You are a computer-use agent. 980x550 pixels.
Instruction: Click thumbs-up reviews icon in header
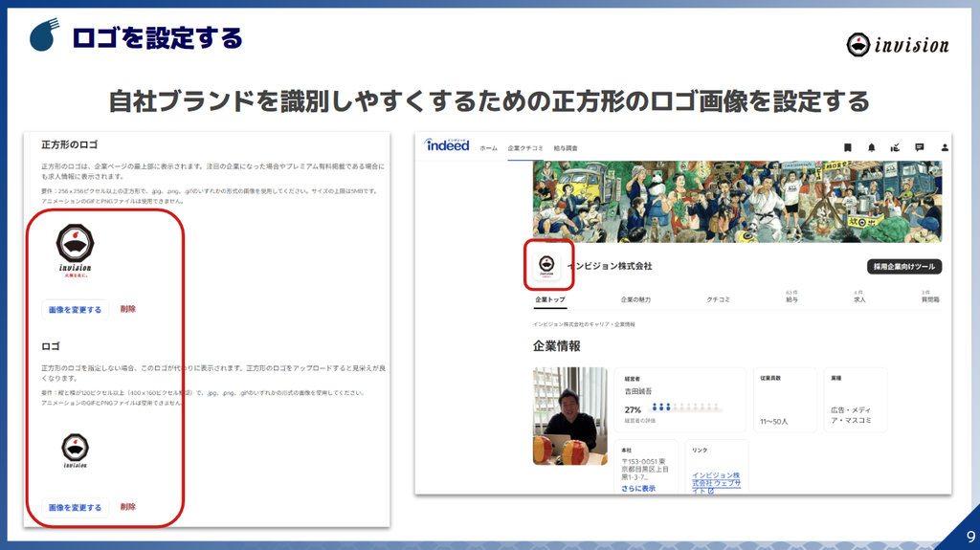(x=895, y=147)
